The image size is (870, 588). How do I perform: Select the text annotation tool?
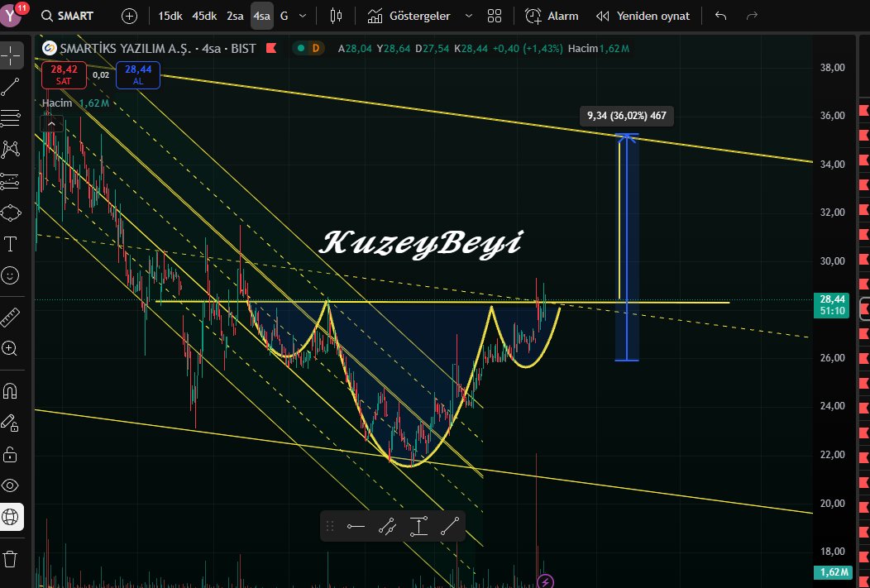point(12,245)
